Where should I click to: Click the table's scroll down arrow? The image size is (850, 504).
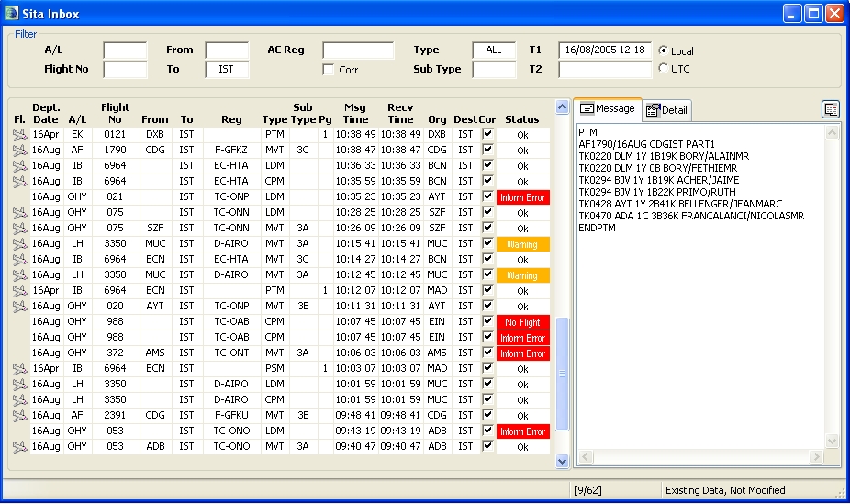(x=563, y=462)
